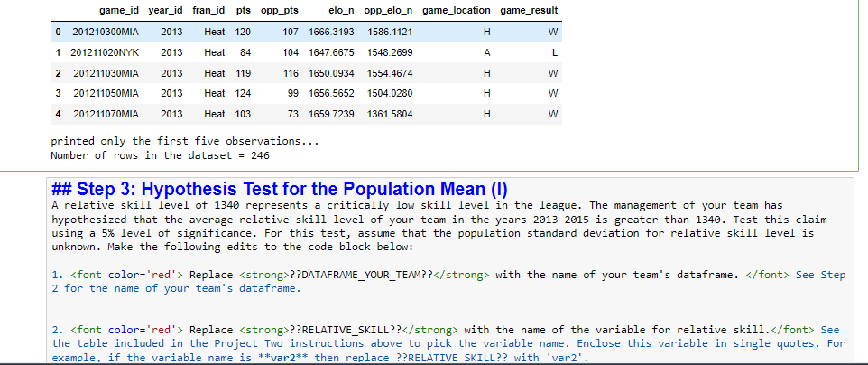Click opp_elo_n value 1586.1121
The width and height of the screenshot is (868, 365).
tap(391, 33)
